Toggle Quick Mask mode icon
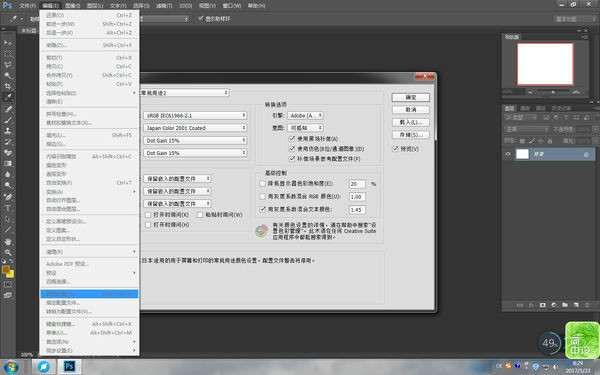The height and width of the screenshot is (375, 600). tap(8, 285)
